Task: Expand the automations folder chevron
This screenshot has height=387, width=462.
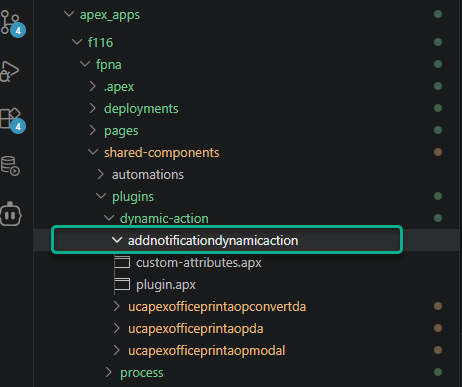Action: [x=101, y=174]
